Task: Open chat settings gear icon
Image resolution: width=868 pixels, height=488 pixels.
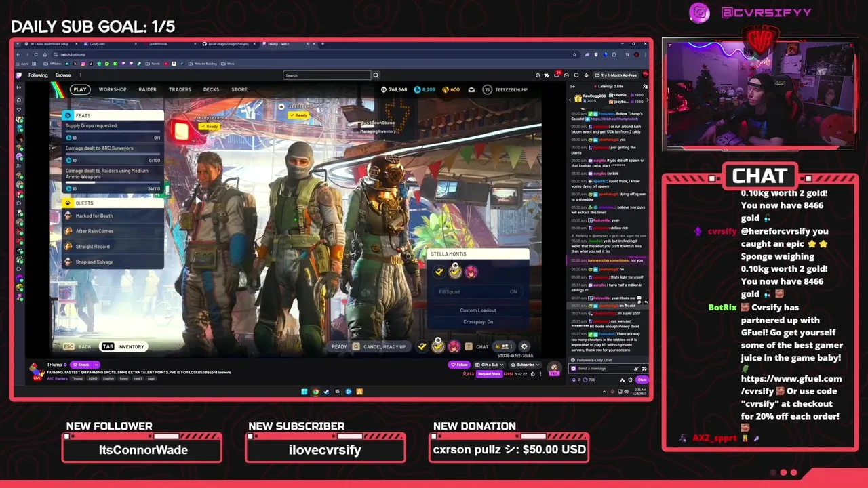Action: 630,380
